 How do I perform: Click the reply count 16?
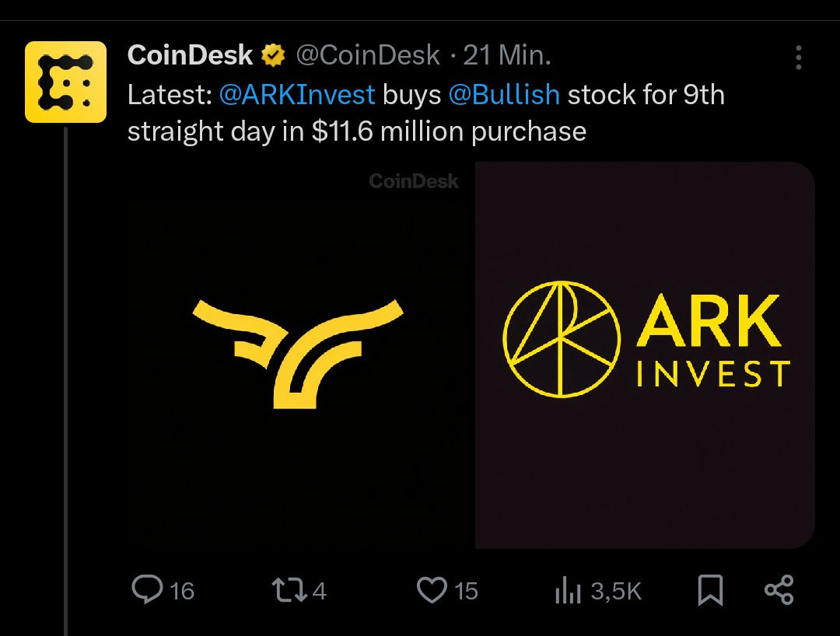181,592
